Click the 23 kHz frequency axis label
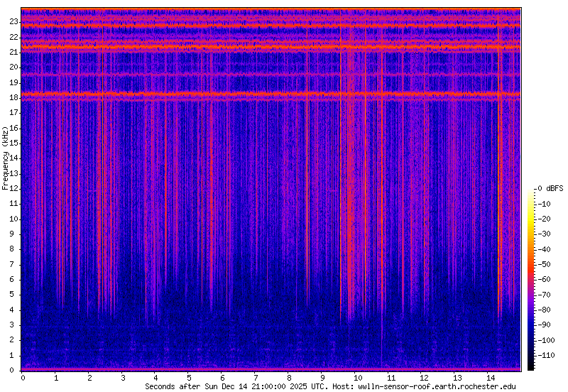 12,21
